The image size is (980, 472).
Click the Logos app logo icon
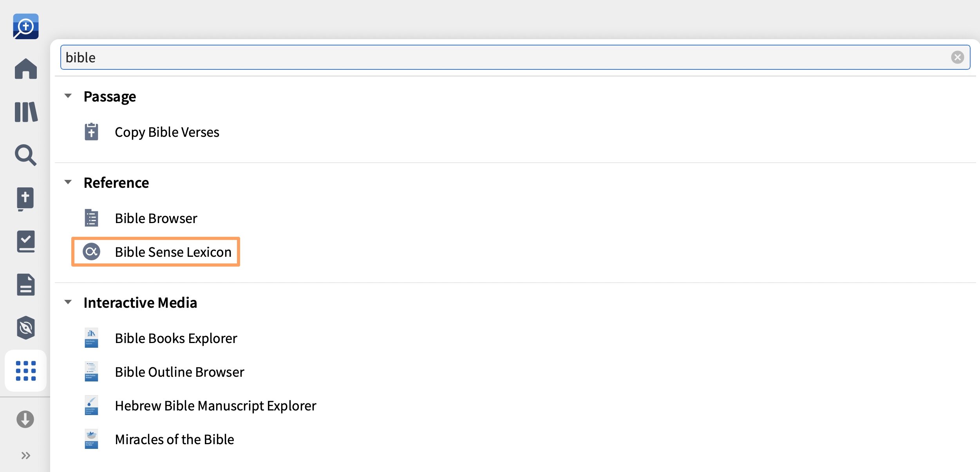[x=26, y=26]
